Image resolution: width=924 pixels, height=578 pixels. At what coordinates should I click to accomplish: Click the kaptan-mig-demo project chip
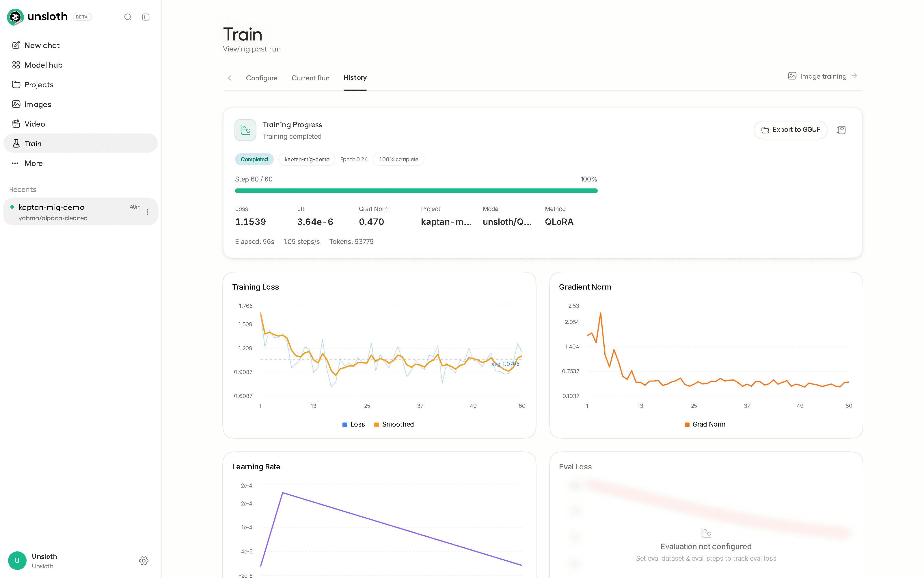click(x=307, y=160)
